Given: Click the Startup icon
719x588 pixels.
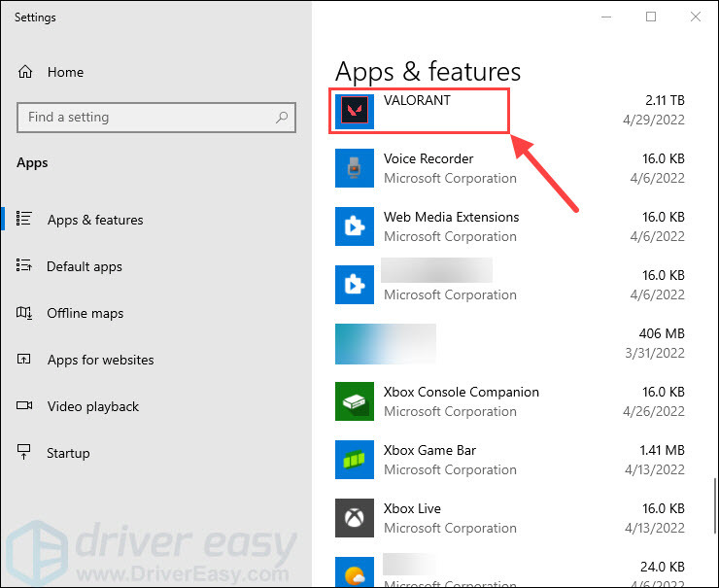Looking at the screenshot, I should tap(24, 452).
